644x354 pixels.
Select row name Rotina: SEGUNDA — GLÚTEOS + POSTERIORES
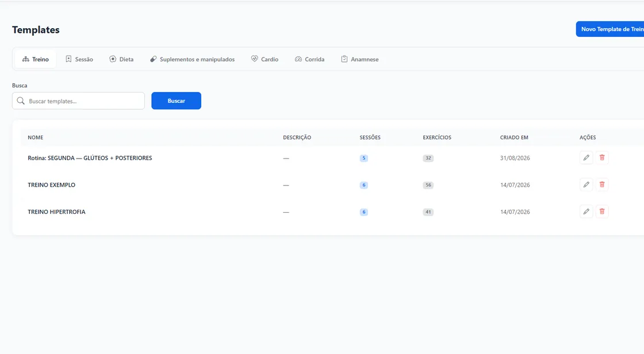pyautogui.click(x=90, y=157)
